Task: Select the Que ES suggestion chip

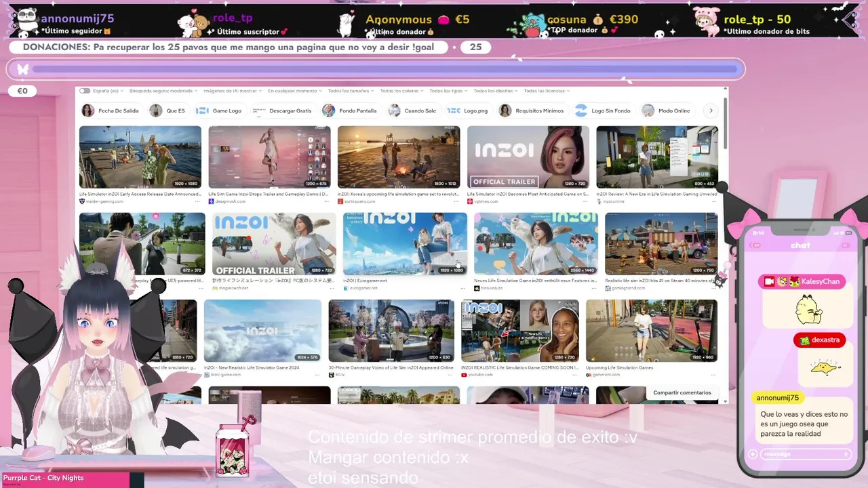Action: coord(167,110)
